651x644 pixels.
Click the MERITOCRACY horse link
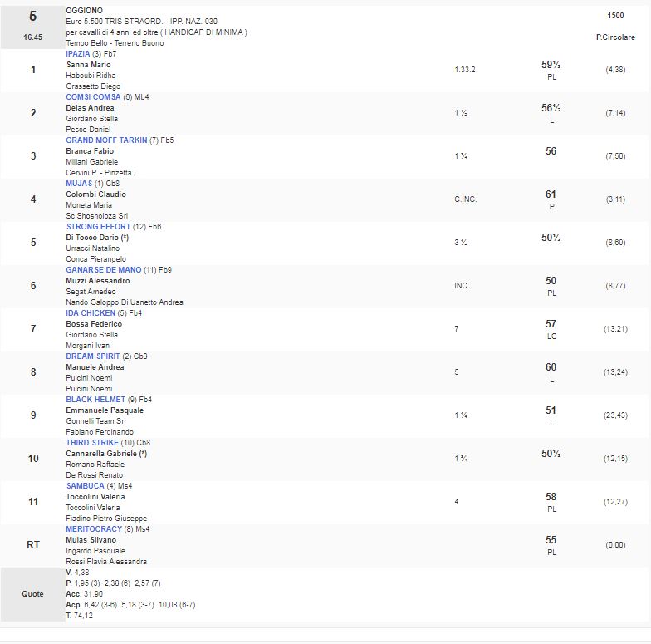pos(94,529)
